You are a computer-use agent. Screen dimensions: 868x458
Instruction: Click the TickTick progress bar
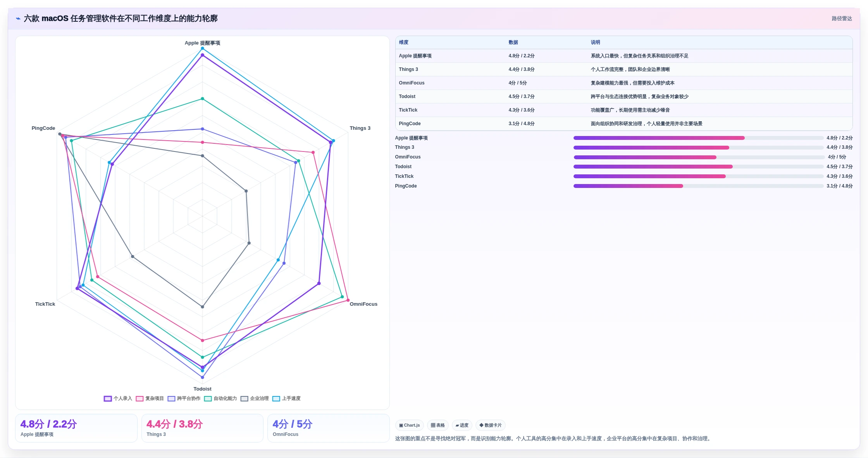click(x=698, y=176)
